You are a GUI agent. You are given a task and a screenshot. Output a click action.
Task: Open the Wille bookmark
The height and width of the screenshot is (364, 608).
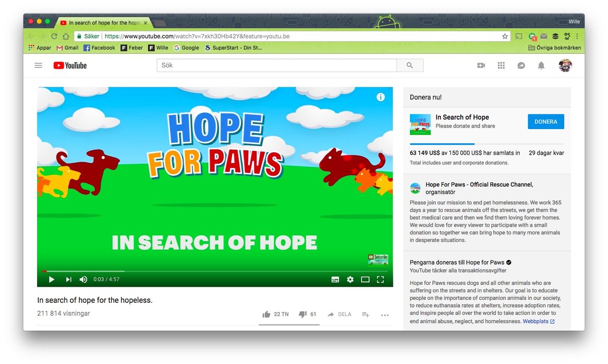point(158,47)
